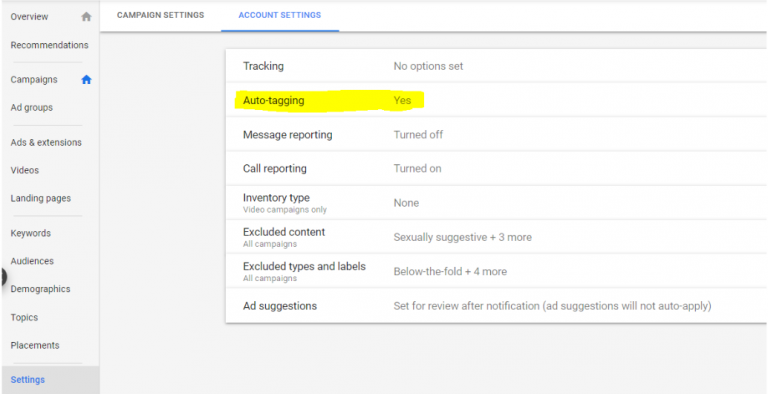This screenshot has height=394, width=768.
Task: Click the blue home icon beside Campaigns
Action: (86, 79)
